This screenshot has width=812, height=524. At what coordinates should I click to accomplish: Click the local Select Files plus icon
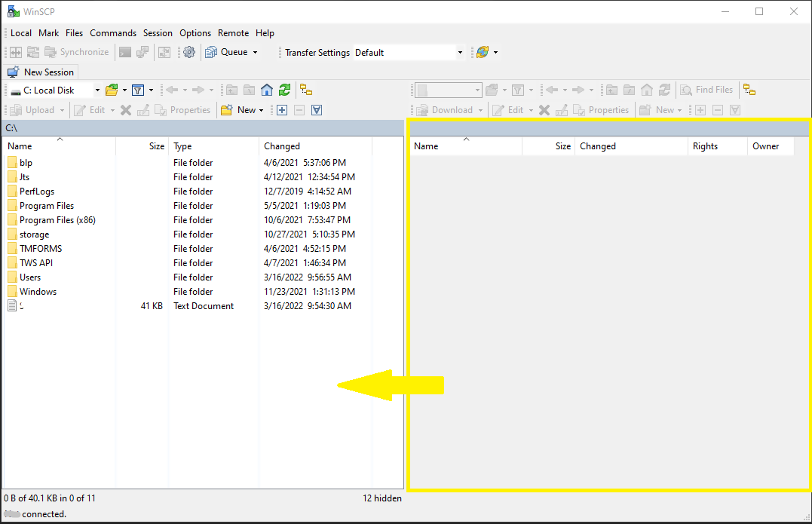coord(282,110)
